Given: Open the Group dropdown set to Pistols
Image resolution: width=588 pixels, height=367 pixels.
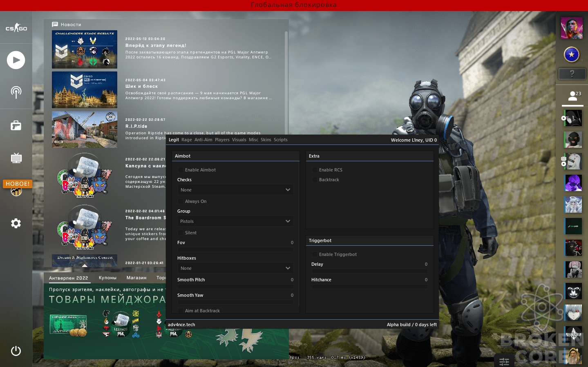Looking at the screenshot, I should point(235,221).
